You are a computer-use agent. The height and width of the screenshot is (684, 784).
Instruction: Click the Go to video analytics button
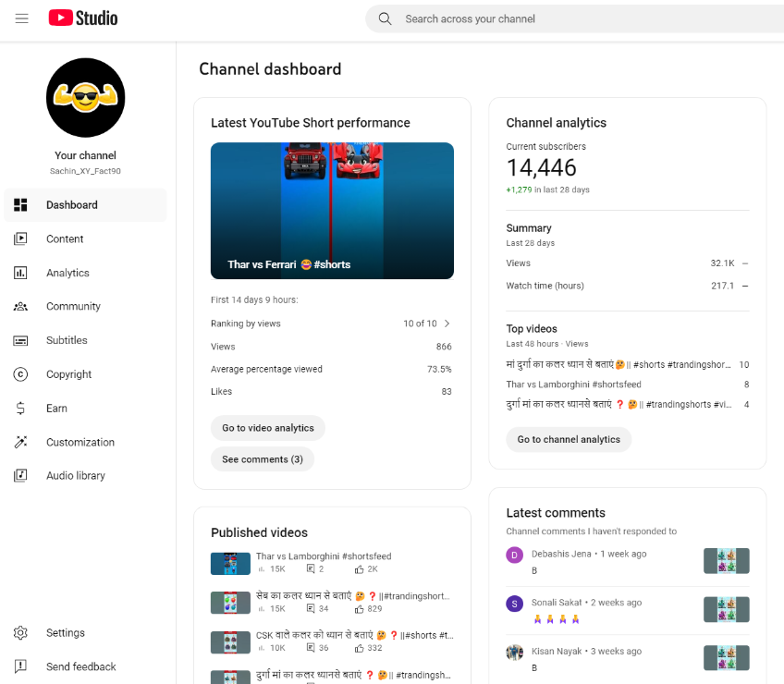(x=268, y=428)
